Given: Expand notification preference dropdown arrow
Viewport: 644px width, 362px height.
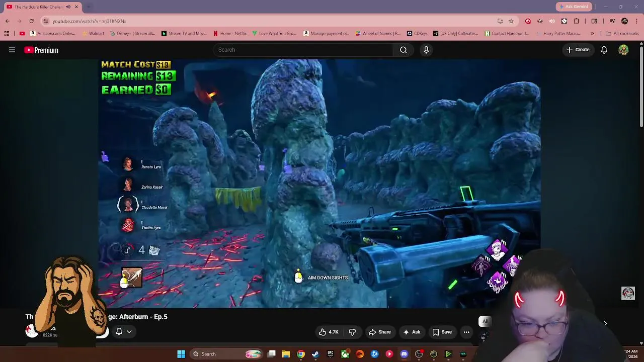Looking at the screenshot, I should tap(129, 331).
